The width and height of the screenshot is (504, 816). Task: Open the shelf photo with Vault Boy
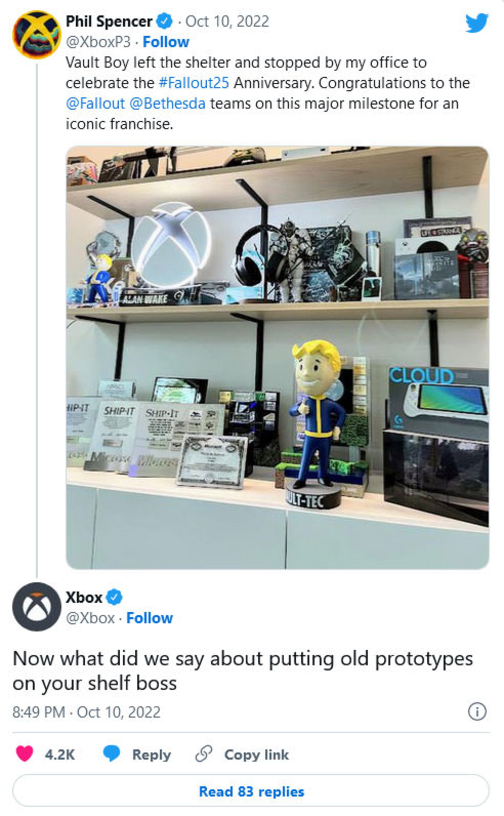point(277,358)
